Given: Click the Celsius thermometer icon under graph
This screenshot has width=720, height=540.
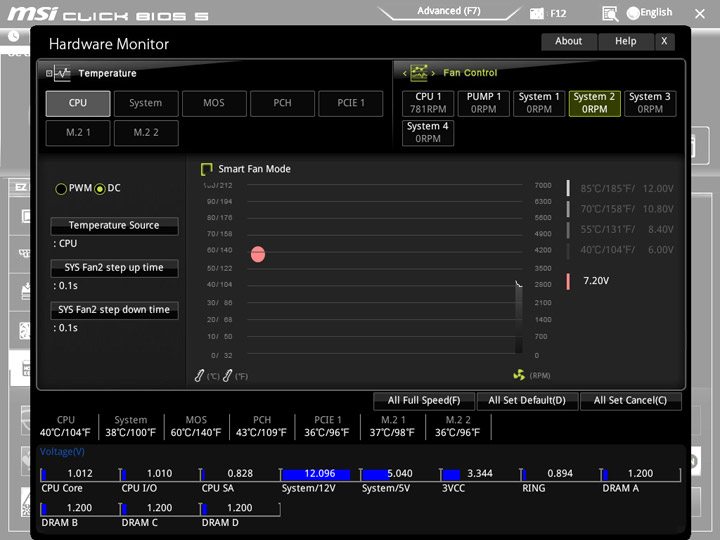Looking at the screenshot, I should 199,376.
